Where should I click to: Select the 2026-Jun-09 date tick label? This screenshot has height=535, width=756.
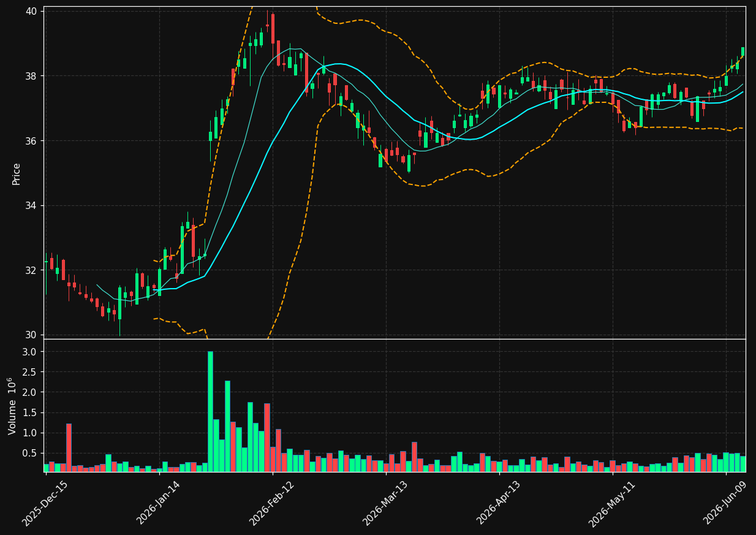(x=726, y=503)
